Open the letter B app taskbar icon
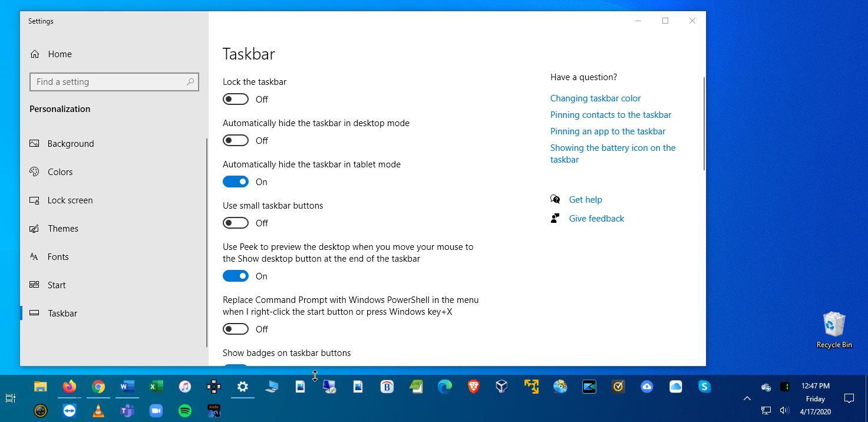This screenshot has width=868, height=422. click(x=387, y=387)
